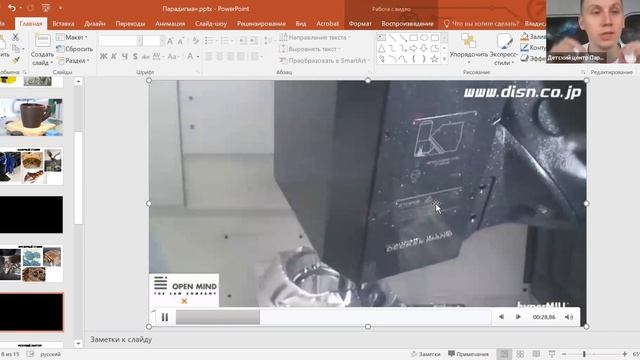Click Направление текста text direction button
Viewport: 640px width, 360px height.
pyautogui.click(x=315, y=37)
